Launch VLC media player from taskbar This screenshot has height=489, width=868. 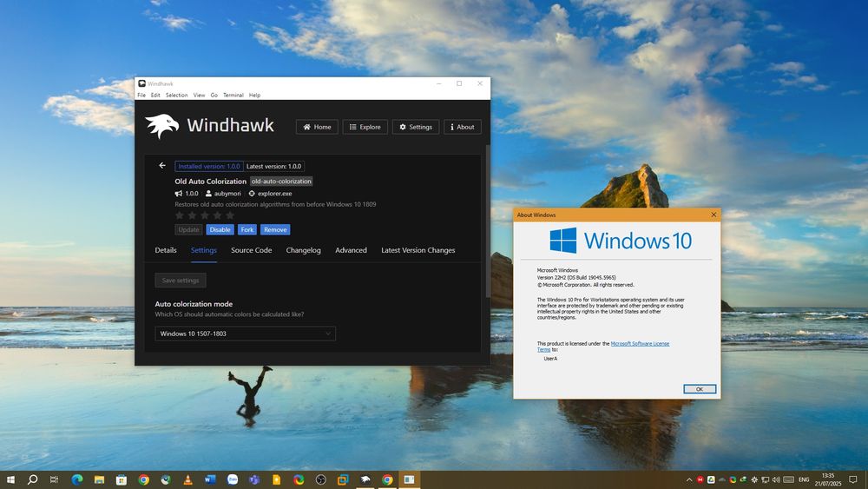(x=187, y=479)
